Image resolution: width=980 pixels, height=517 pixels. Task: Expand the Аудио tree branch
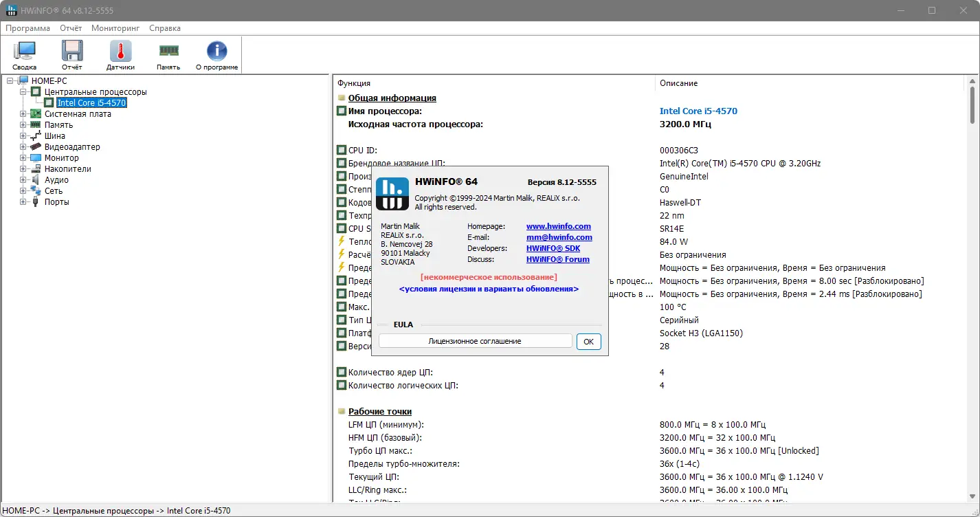pyautogui.click(x=23, y=180)
